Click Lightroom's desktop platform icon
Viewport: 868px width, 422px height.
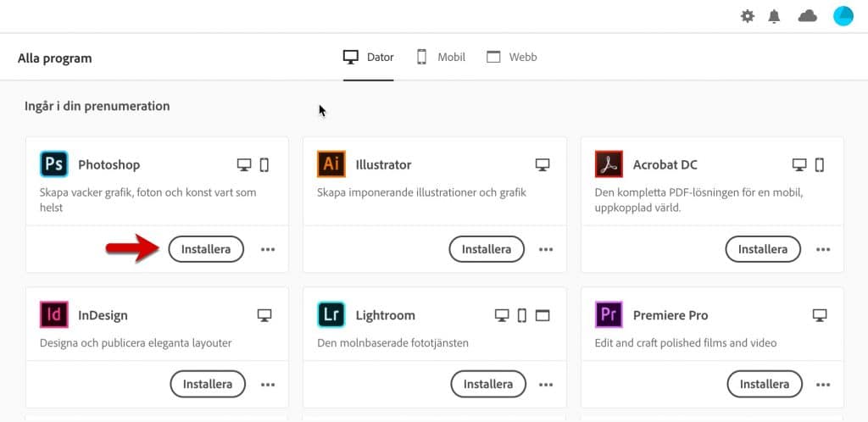(x=502, y=315)
